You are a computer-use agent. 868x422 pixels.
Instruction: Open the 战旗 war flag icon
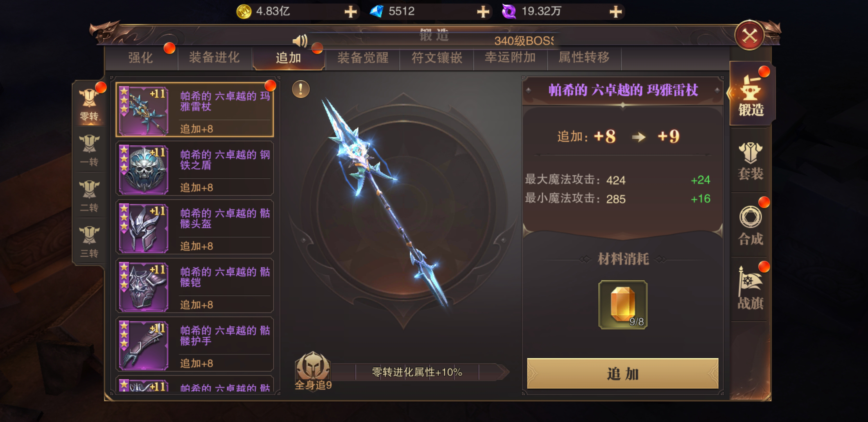pos(750,289)
